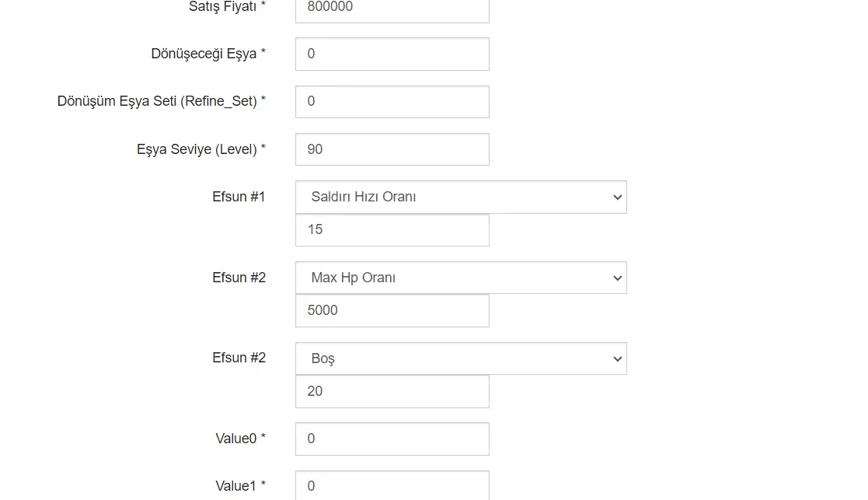Click the Refine_Set value input field
This screenshot has width=868, height=500.
[x=392, y=102]
